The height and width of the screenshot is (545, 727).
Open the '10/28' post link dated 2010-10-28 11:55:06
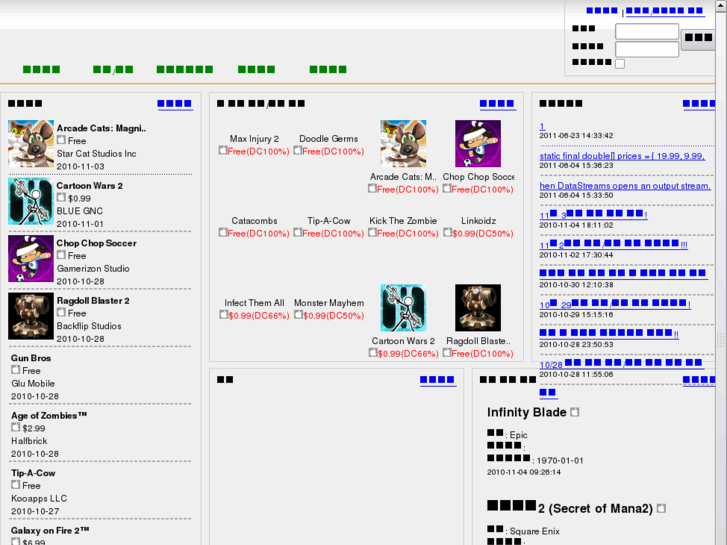point(621,364)
